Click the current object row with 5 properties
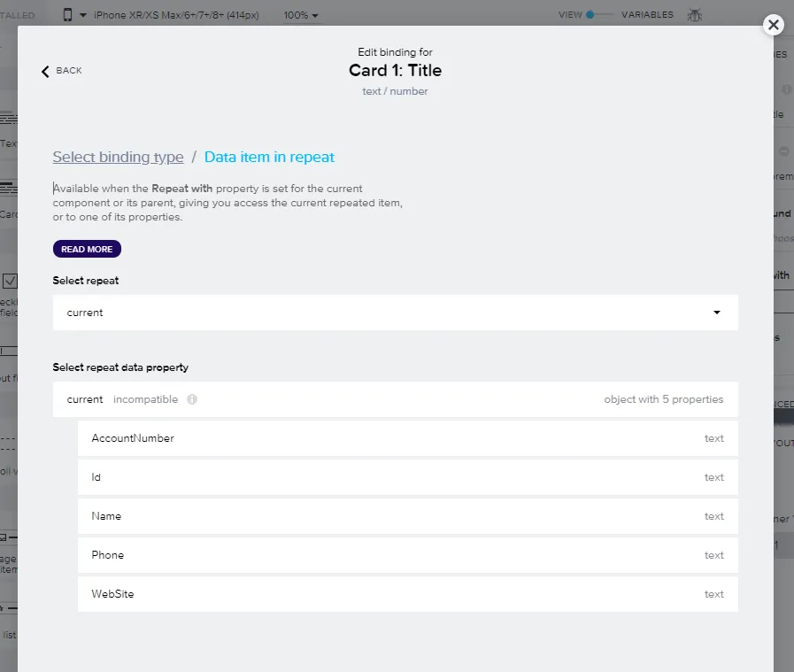Image resolution: width=794 pixels, height=672 pixels. pos(395,399)
